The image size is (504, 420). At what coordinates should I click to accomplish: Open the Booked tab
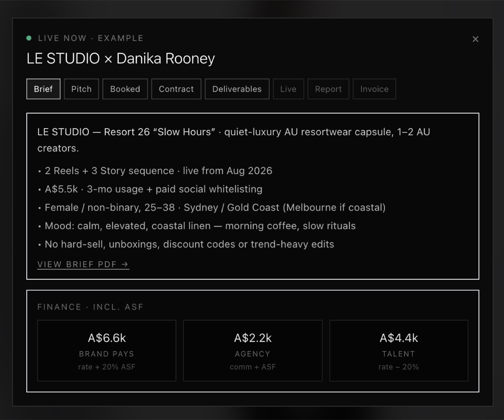pyautogui.click(x=125, y=89)
